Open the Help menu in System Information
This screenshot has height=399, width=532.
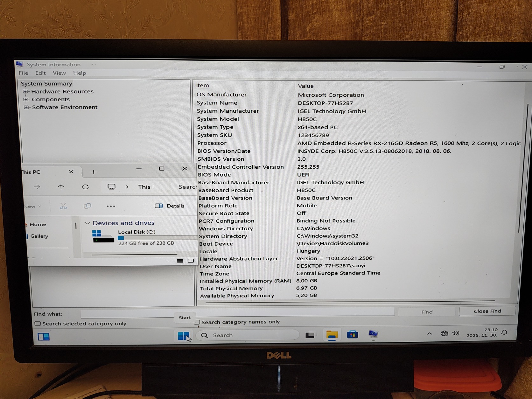point(80,73)
